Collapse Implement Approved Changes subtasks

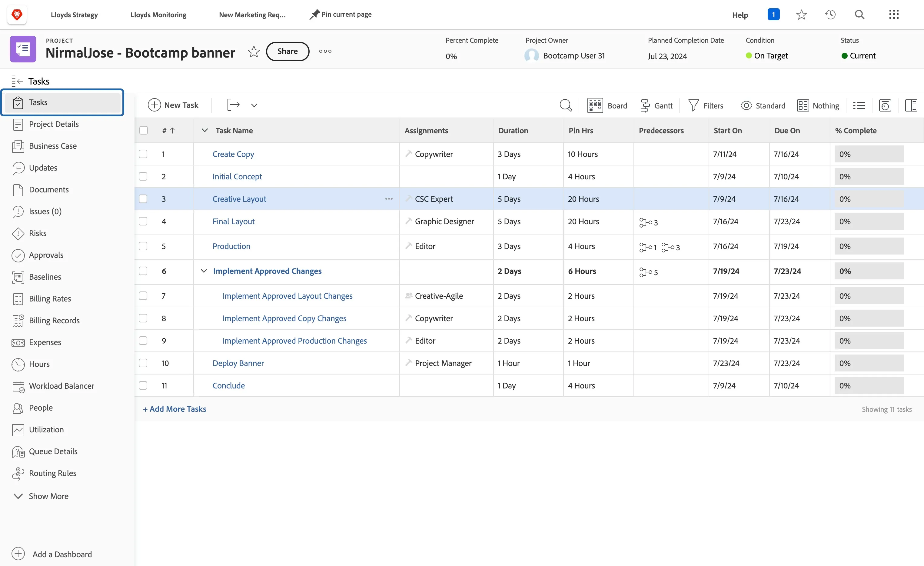click(x=204, y=271)
